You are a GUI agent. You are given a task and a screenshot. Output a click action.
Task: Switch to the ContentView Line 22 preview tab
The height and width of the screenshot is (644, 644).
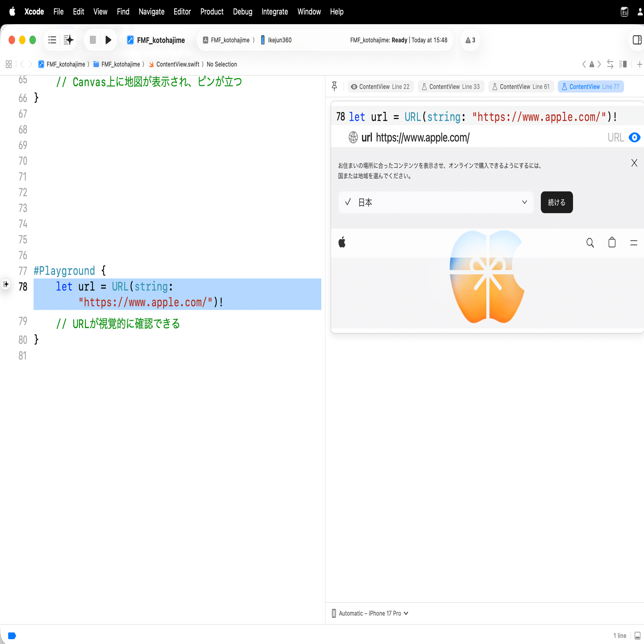(380, 86)
